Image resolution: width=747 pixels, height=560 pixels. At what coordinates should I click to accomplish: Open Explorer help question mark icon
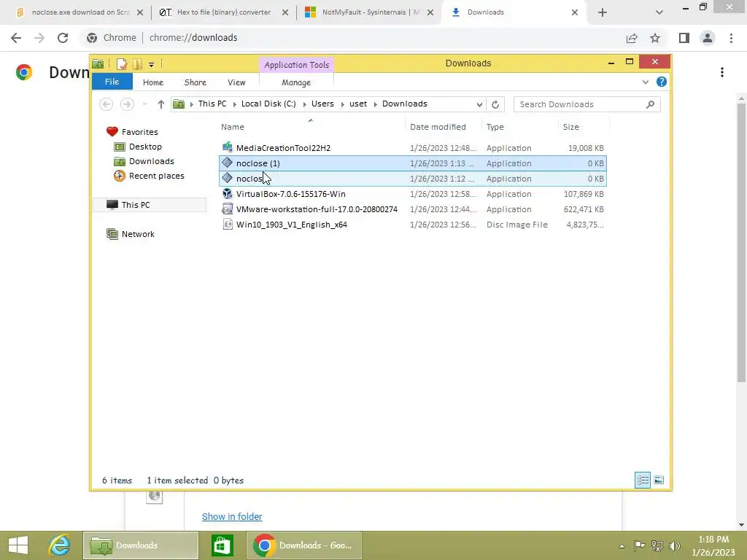pos(661,82)
